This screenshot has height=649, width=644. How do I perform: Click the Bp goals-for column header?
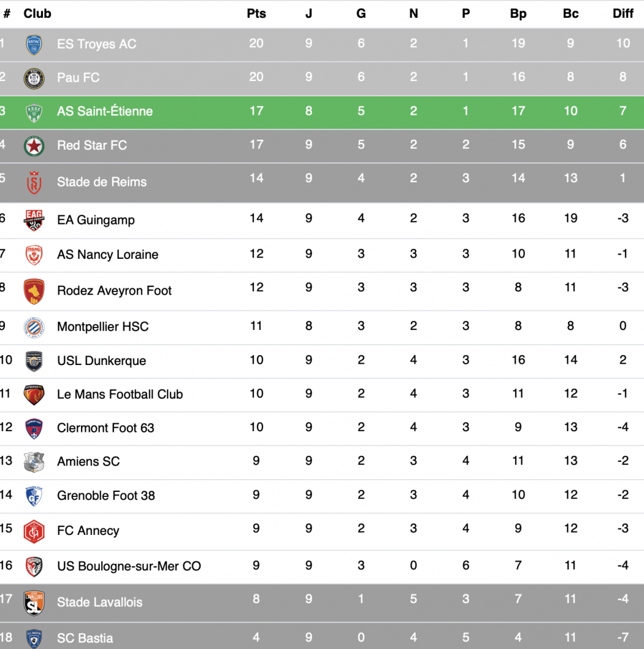click(x=518, y=13)
